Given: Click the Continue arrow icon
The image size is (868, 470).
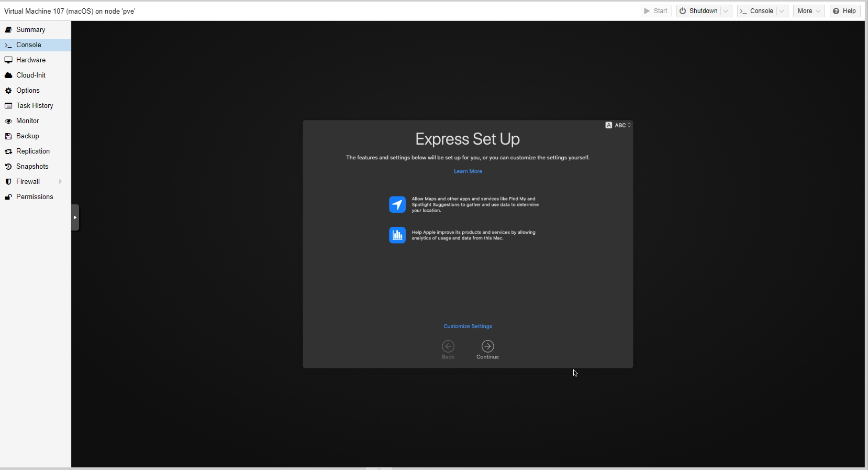Looking at the screenshot, I should (x=487, y=346).
